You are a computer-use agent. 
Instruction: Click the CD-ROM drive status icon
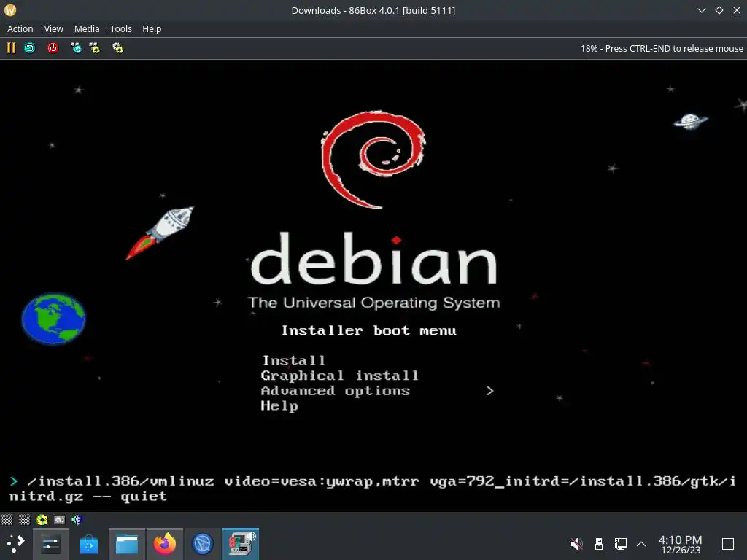point(42,519)
